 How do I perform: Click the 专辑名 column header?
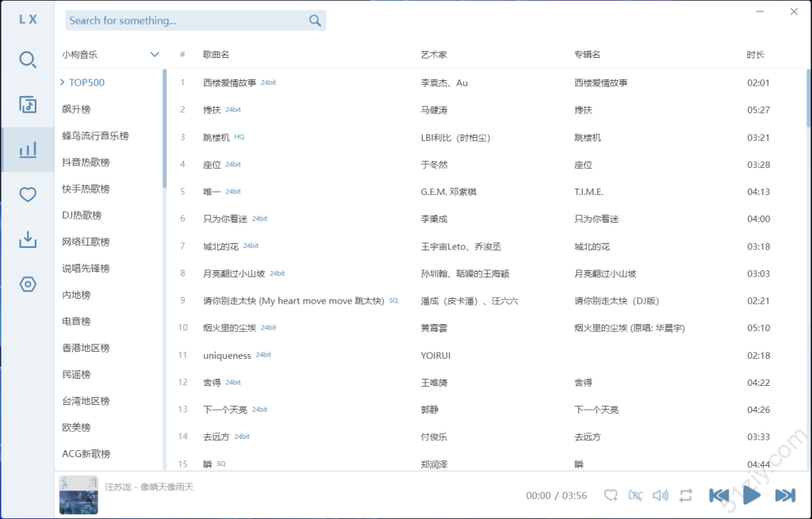(x=588, y=55)
